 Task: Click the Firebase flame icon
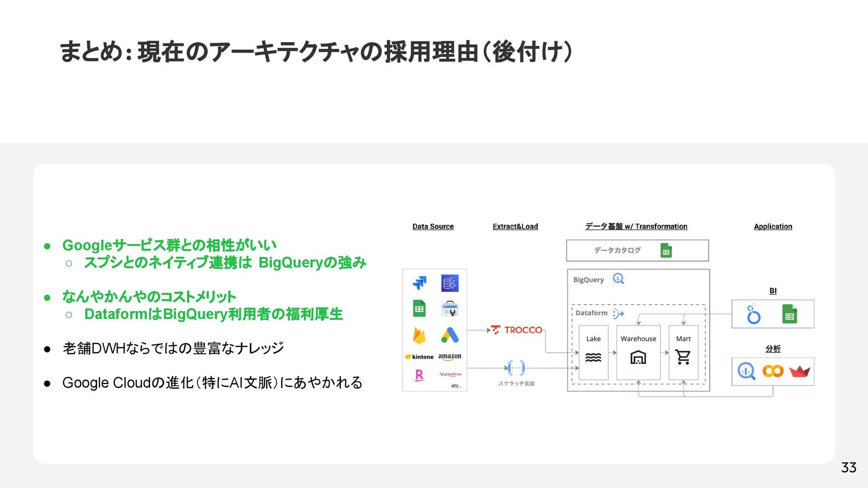point(419,335)
